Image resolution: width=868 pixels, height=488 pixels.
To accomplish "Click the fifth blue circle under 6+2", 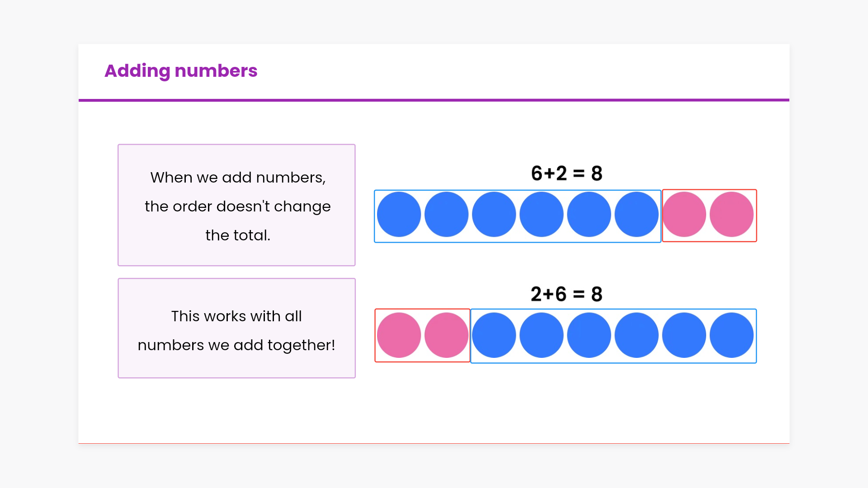I will pos(589,215).
